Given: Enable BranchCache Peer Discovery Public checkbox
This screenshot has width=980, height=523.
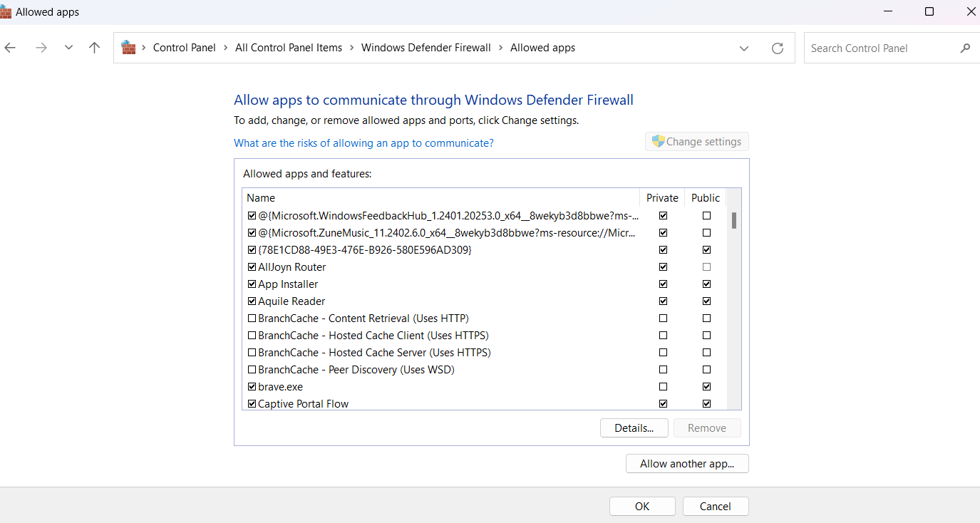Looking at the screenshot, I should pyautogui.click(x=706, y=370).
